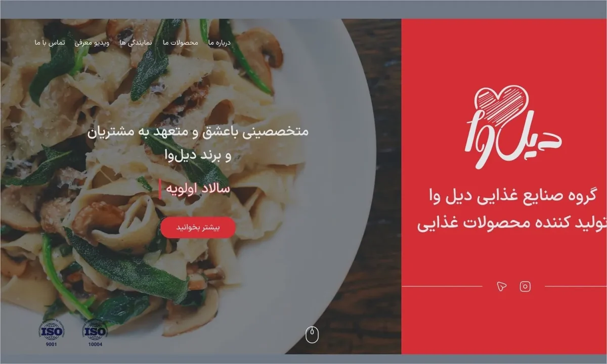
Task: Click the گروه صنایع غذایی دیل وا heading
Action: pyautogui.click(x=511, y=195)
